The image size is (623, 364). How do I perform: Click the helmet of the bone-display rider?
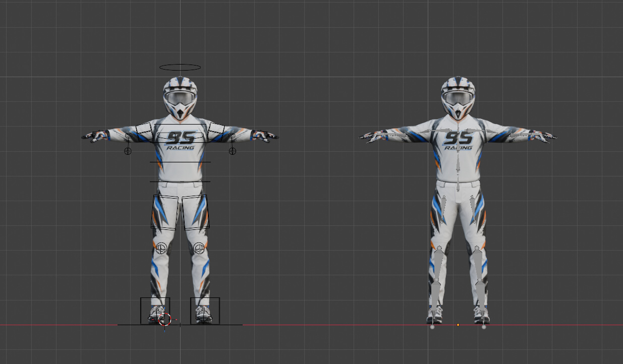(x=458, y=98)
